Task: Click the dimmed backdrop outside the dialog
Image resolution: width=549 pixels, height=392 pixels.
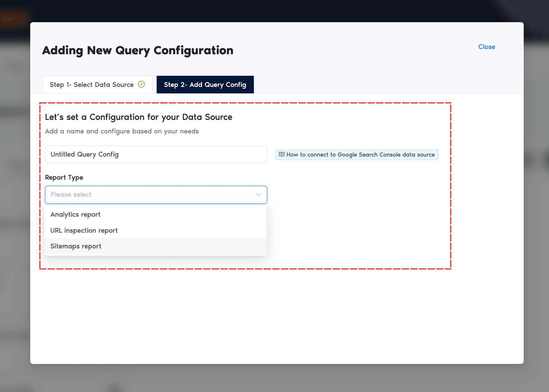Action: pos(536,216)
